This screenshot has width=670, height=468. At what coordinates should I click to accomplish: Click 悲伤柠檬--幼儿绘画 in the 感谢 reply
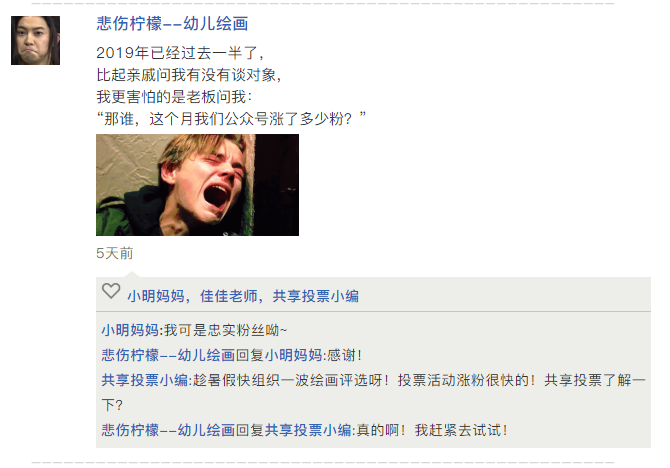coord(168,355)
